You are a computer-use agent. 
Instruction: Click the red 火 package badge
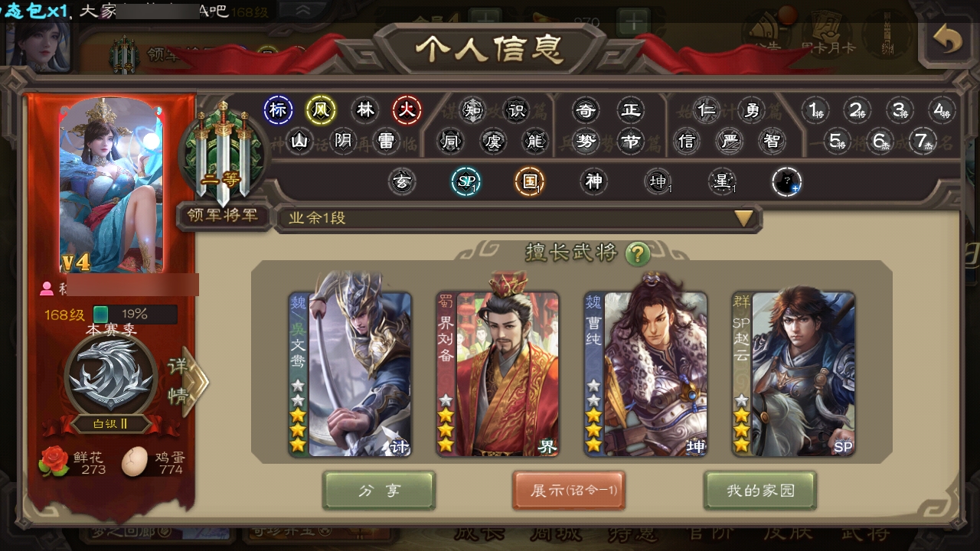pos(407,111)
